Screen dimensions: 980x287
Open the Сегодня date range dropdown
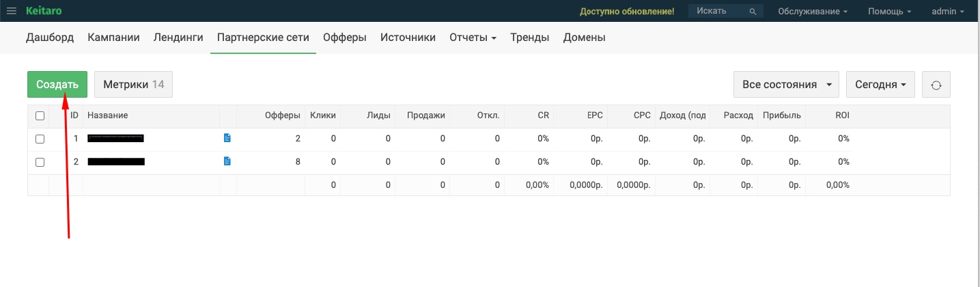click(x=880, y=85)
